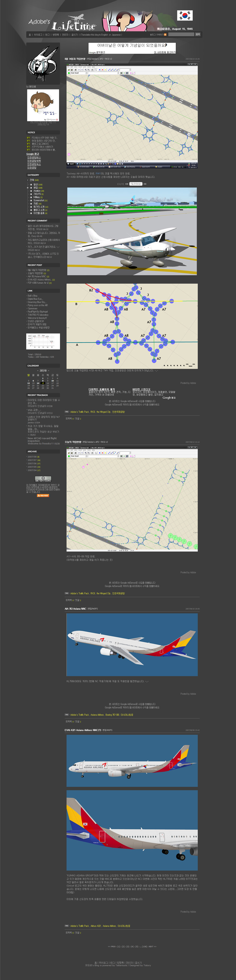This screenshot has width=236, height=980.
Task: Click the Airbus A321 tag
Action: tap(96, 926)
